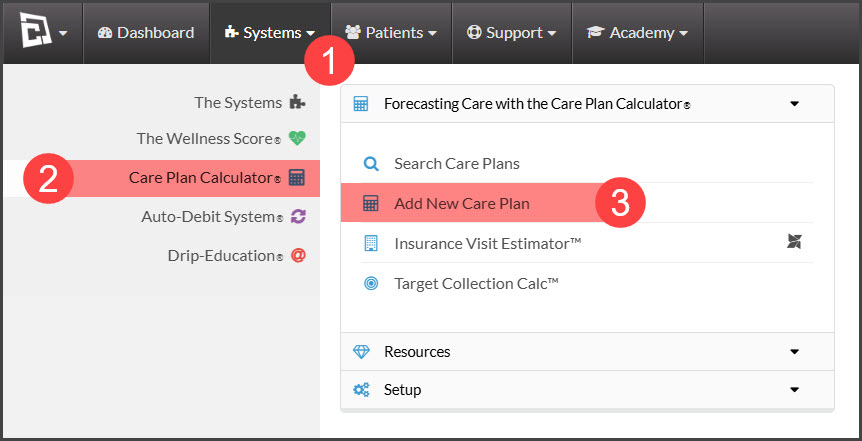Viewport: 862px width, 441px height.
Task: Click the heart icon beside The Wellness Score
Action: [297, 138]
